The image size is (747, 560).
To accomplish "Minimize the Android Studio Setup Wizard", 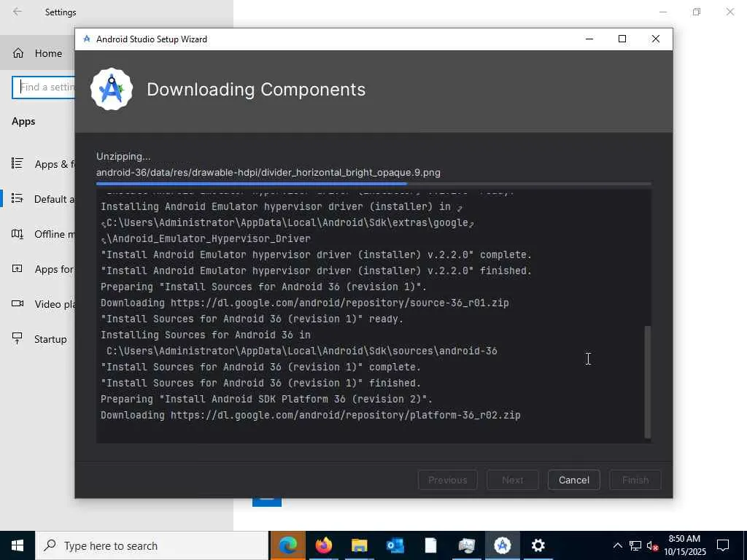I will point(589,39).
